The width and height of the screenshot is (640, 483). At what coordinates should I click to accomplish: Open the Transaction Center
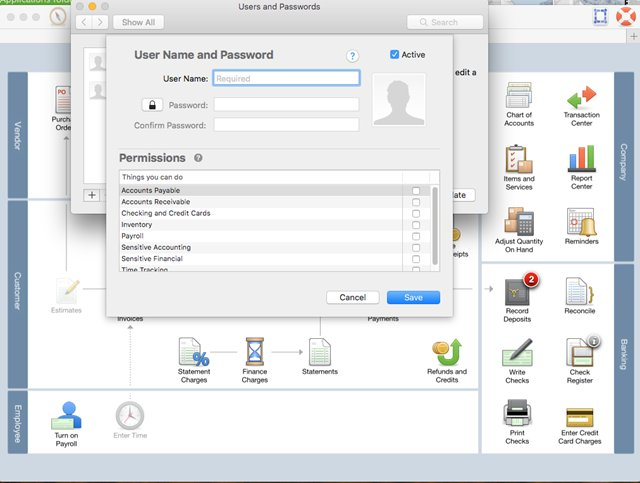[581, 106]
